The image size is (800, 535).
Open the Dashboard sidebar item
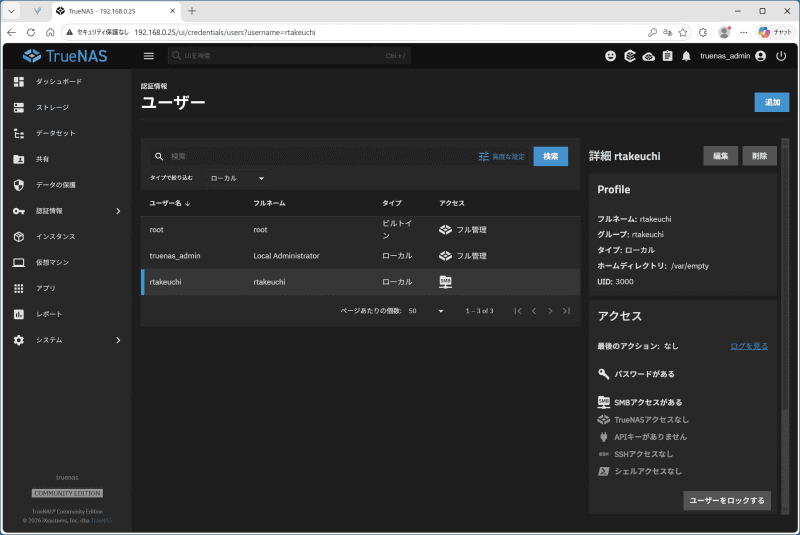[x=66, y=82]
